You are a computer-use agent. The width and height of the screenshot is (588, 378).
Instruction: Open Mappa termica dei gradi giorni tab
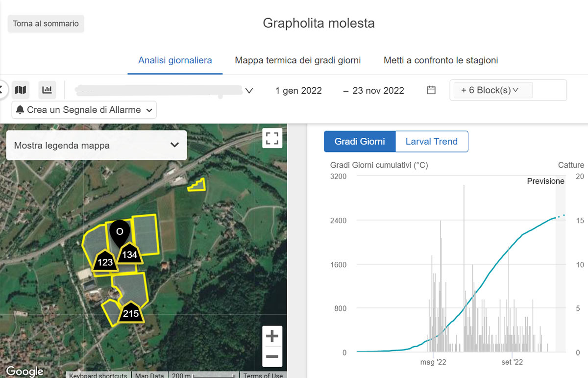[x=297, y=61]
